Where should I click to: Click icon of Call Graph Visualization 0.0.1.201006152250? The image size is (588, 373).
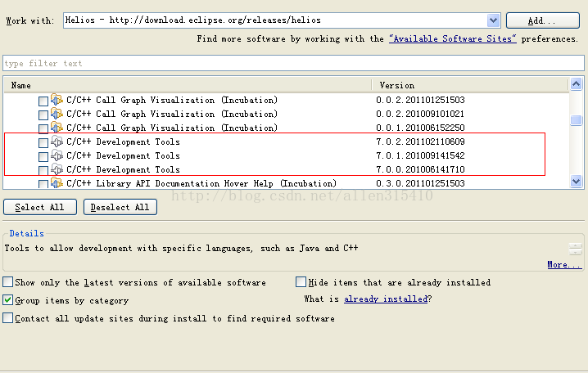57,128
